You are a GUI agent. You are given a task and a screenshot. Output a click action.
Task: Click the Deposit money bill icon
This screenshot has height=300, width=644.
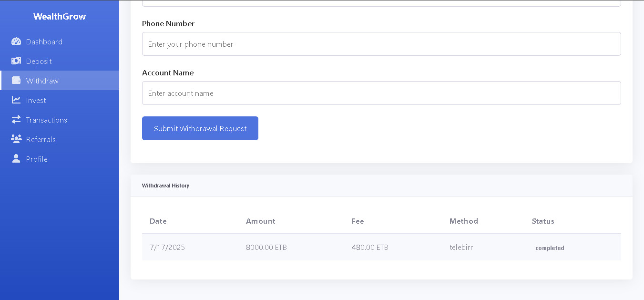coord(16,61)
